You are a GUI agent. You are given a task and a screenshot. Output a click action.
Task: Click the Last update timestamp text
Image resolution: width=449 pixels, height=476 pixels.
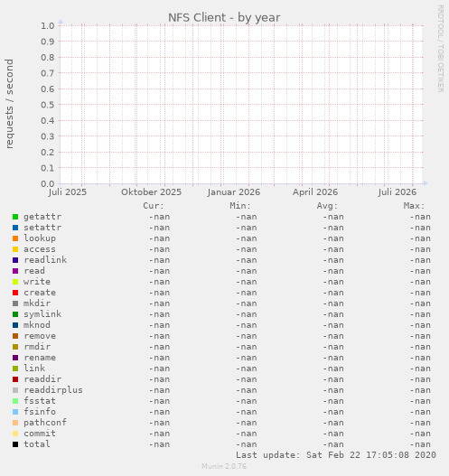[336, 455]
